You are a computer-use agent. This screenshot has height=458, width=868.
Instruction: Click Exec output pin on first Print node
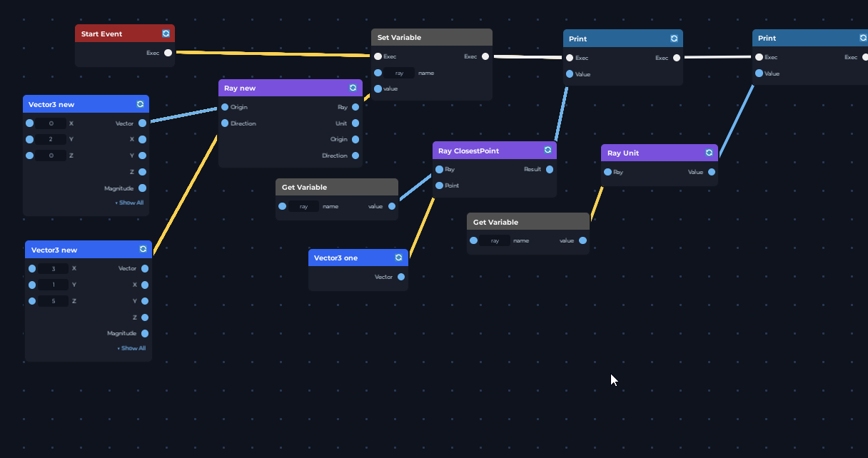tap(677, 58)
